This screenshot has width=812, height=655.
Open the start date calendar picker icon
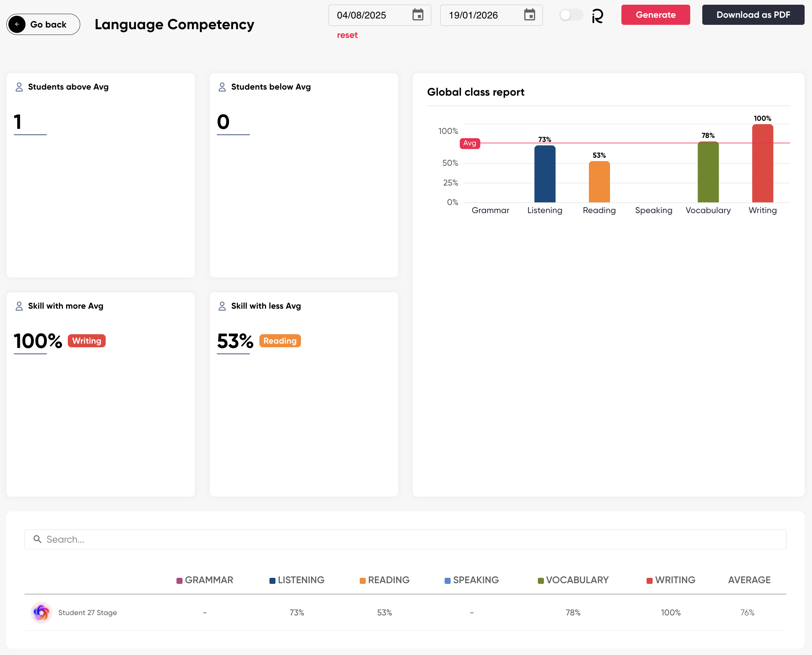(418, 15)
